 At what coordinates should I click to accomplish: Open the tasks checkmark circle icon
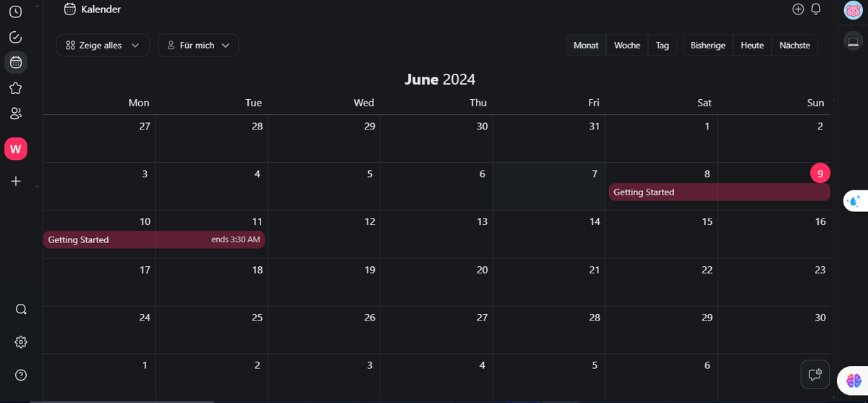tap(15, 37)
